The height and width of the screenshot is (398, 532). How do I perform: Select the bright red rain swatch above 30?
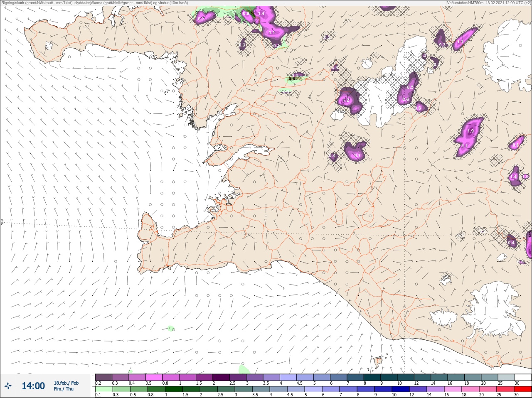click(523, 389)
